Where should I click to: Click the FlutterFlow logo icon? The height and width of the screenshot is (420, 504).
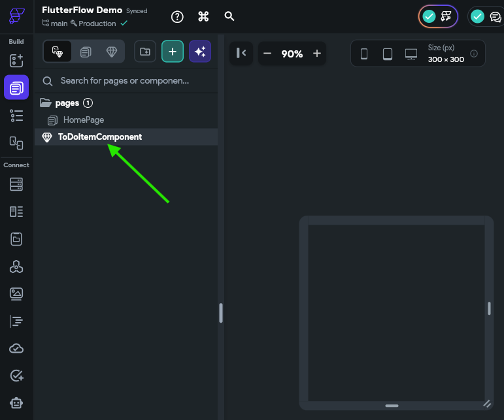16,16
